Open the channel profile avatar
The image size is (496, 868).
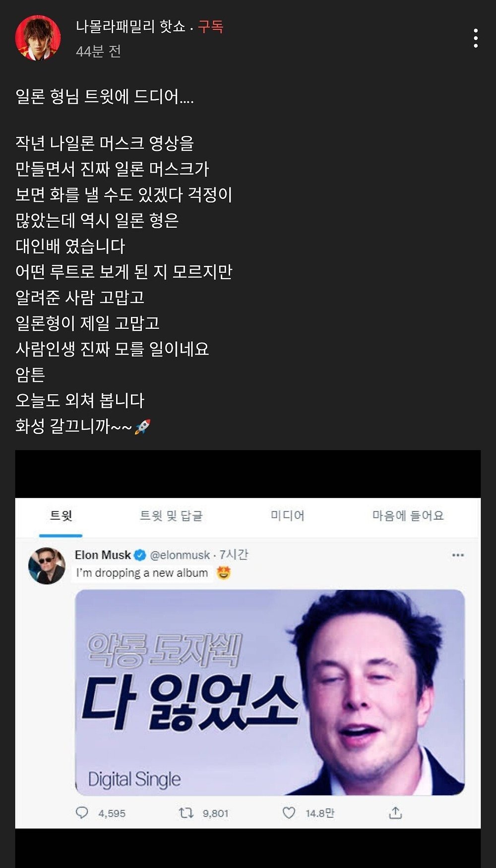(38, 38)
